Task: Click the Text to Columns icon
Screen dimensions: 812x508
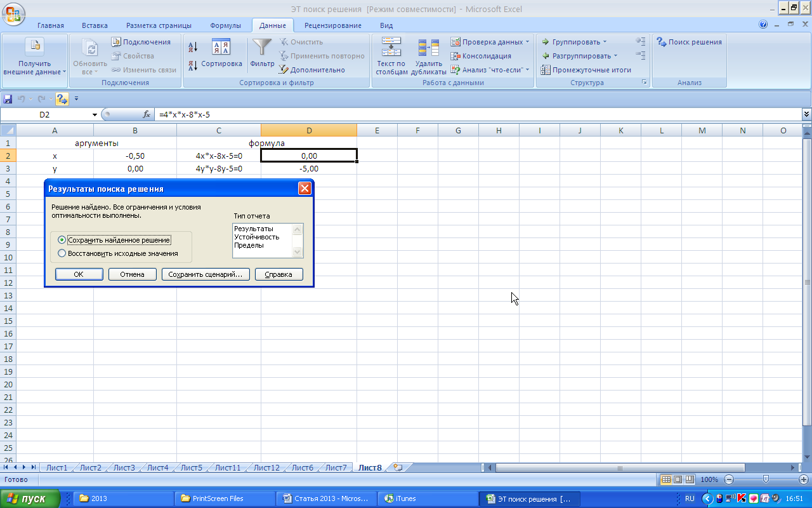Action: click(391, 49)
